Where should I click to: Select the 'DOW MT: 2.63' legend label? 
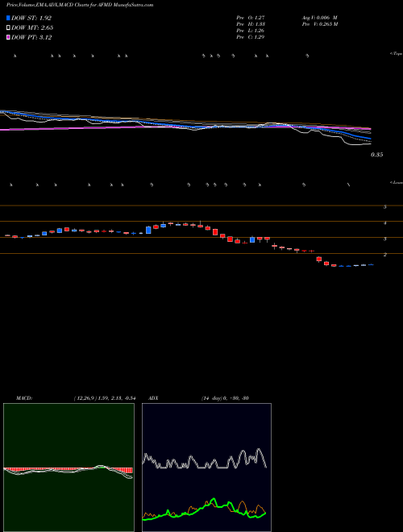coord(32,27)
